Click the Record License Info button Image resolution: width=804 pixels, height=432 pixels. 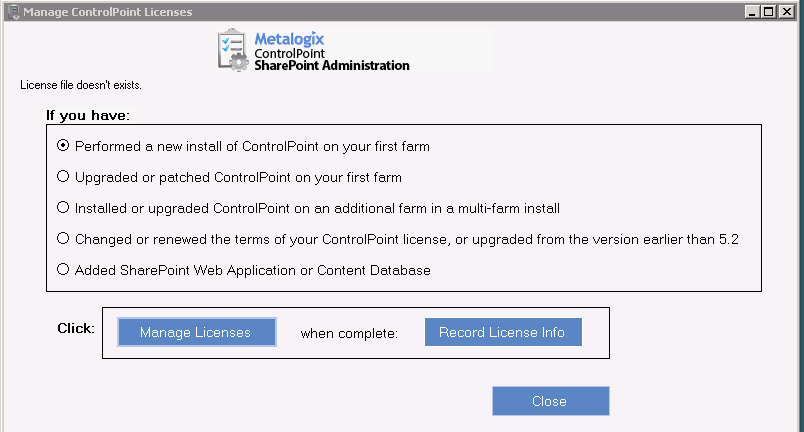(503, 332)
